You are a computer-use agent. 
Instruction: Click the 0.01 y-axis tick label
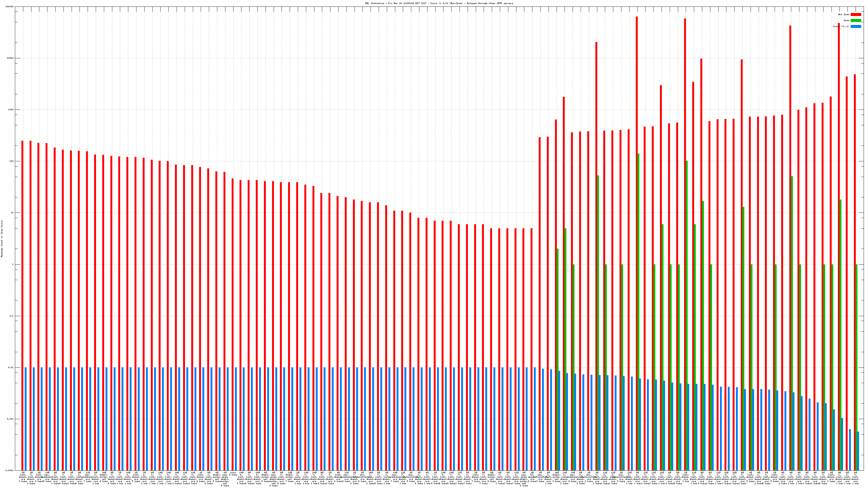coord(11,368)
